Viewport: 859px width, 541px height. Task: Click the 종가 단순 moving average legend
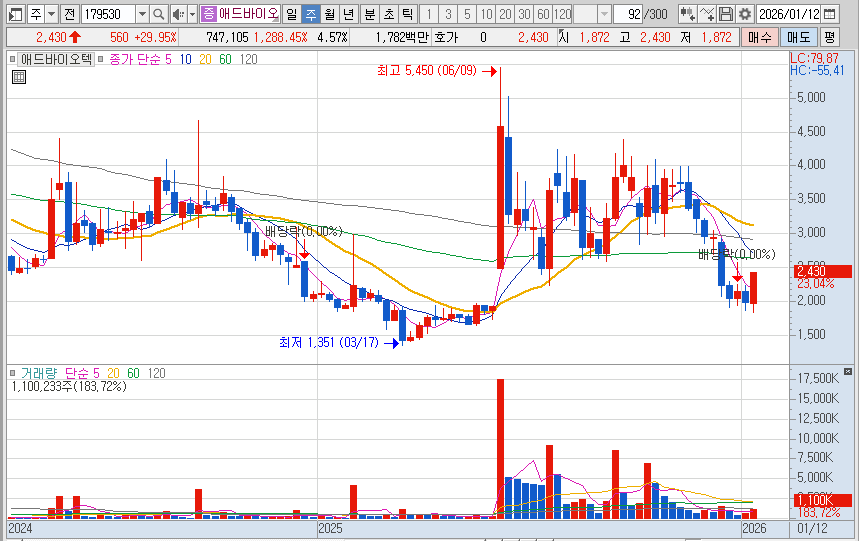(x=135, y=59)
